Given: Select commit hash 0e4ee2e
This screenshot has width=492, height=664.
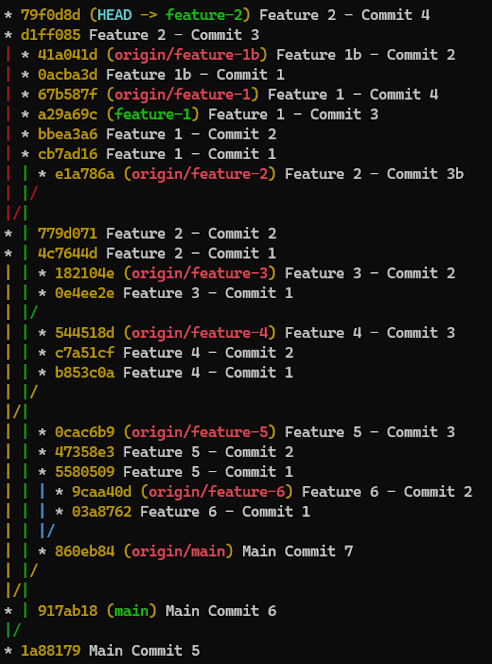Looking at the screenshot, I should click(85, 293).
